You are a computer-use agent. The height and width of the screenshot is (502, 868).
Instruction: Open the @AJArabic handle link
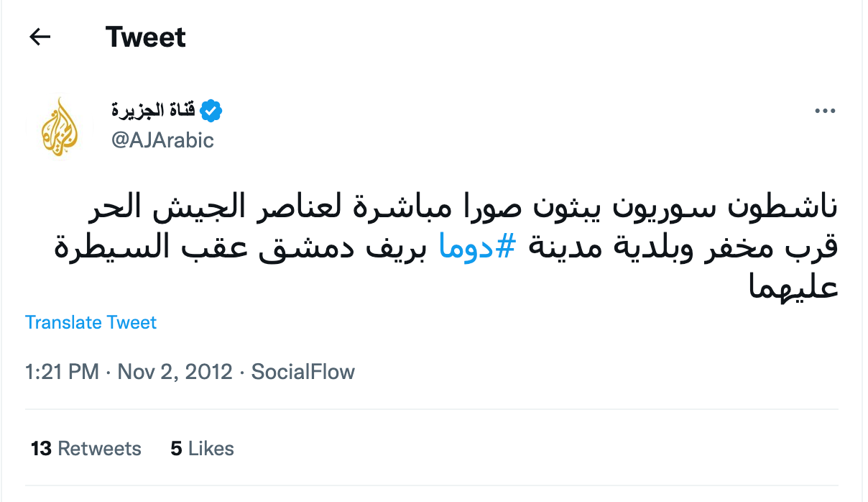click(162, 140)
